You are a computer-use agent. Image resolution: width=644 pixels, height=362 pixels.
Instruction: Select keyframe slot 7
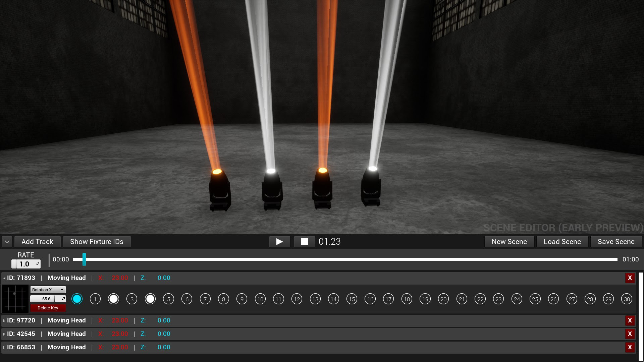pos(205,299)
